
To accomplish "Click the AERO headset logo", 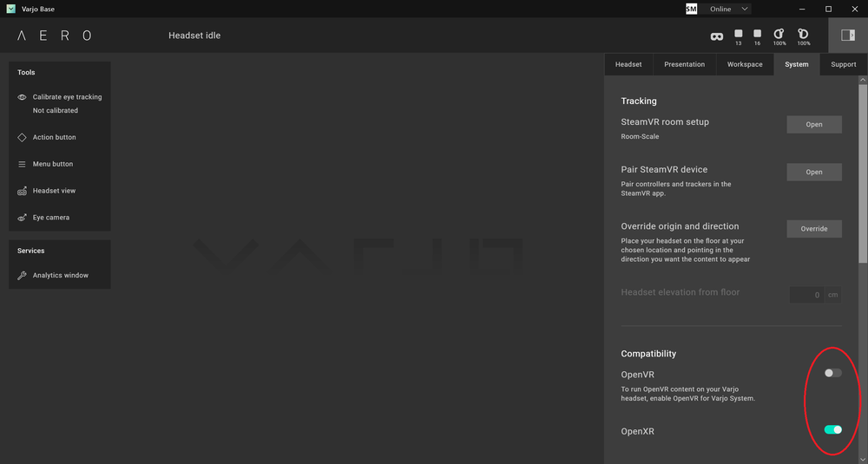I will pos(54,36).
